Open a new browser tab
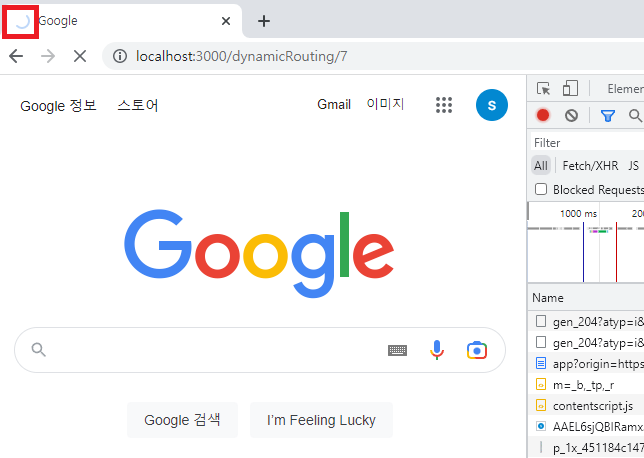 [x=264, y=21]
